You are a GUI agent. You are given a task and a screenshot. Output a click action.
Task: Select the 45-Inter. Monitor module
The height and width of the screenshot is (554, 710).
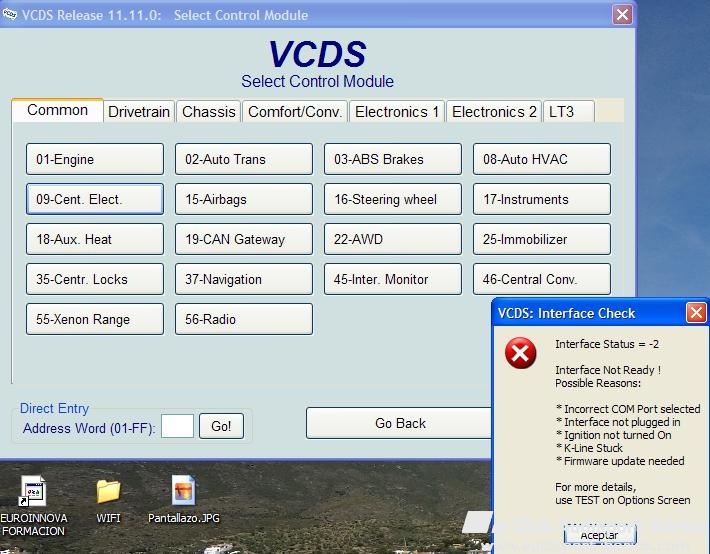point(393,279)
